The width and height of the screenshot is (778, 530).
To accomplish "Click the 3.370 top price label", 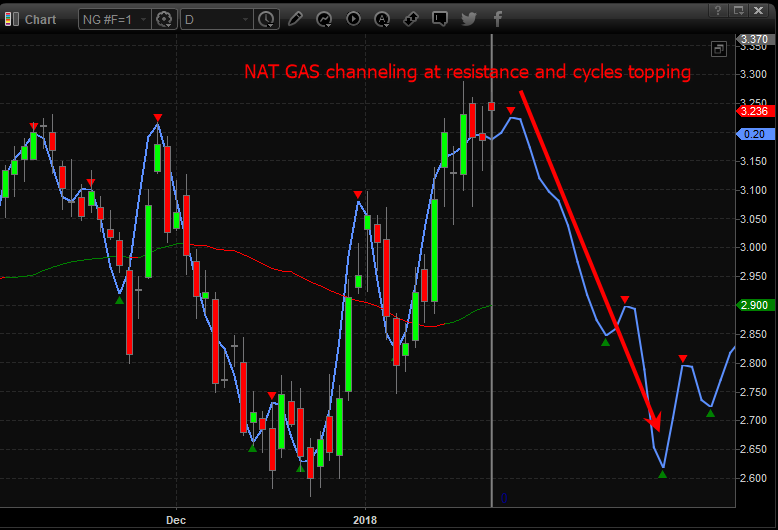I will coord(755,39).
